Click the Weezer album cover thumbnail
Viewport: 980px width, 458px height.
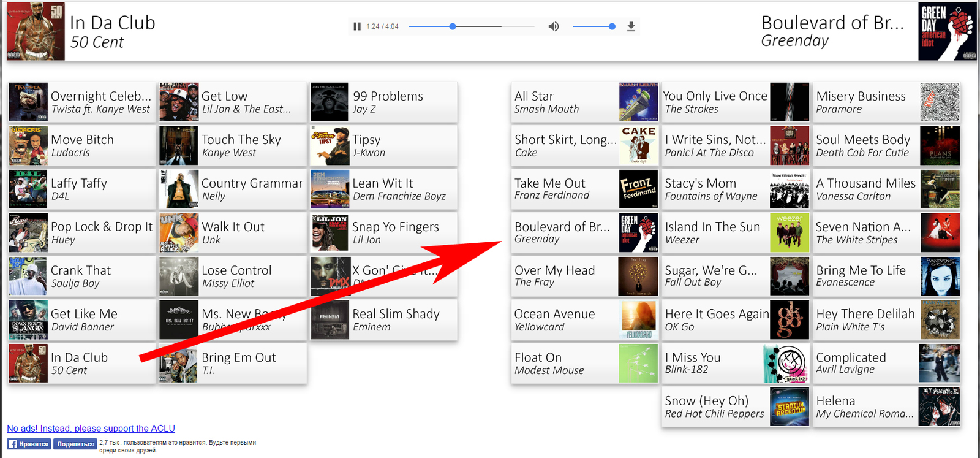point(790,233)
